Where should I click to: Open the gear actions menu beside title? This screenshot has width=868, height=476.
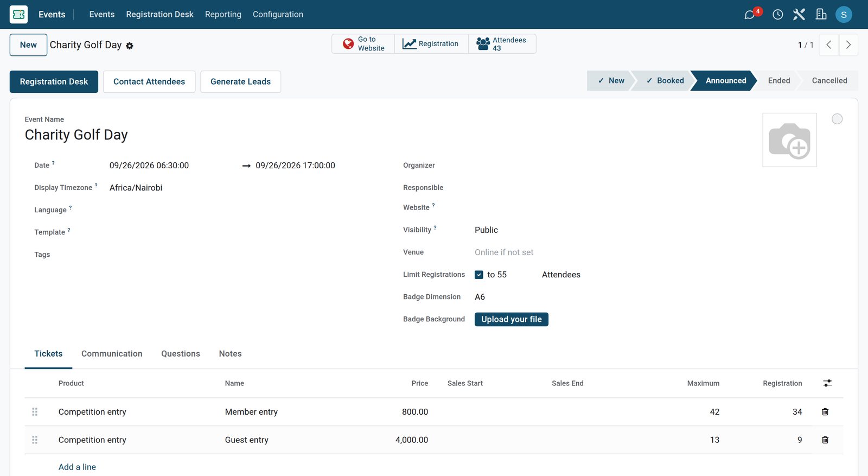coord(130,46)
